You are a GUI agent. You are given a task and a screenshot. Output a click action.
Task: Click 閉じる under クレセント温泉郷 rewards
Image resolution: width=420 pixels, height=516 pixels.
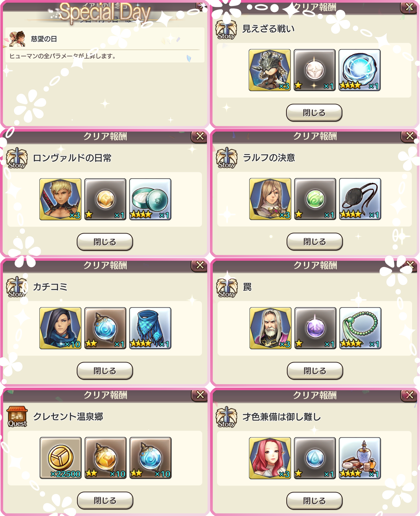coord(105,500)
